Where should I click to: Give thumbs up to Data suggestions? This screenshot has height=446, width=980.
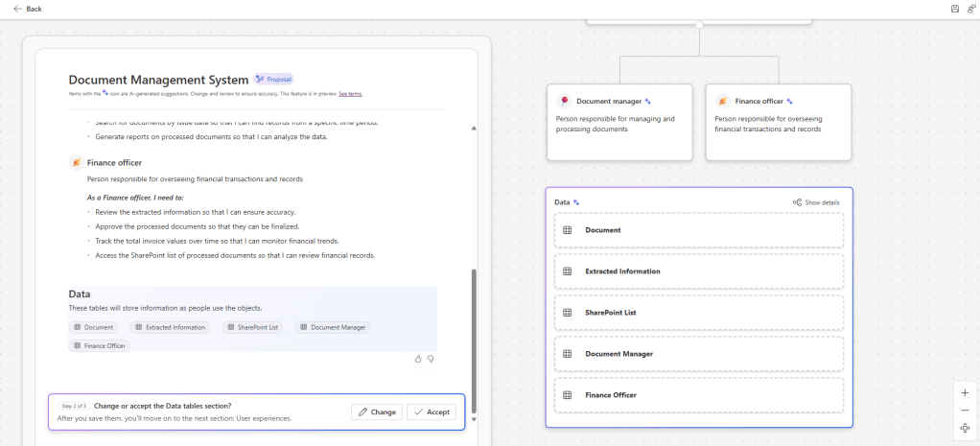(x=418, y=359)
